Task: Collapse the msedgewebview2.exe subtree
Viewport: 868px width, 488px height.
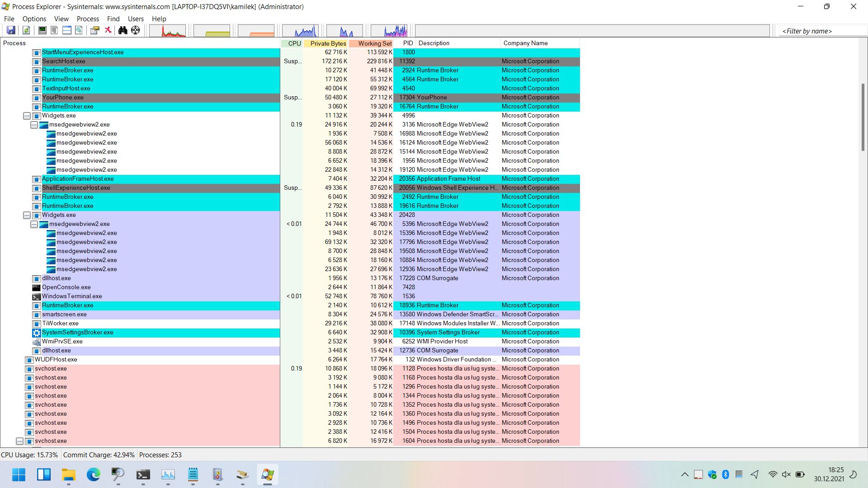Action: click(x=34, y=125)
